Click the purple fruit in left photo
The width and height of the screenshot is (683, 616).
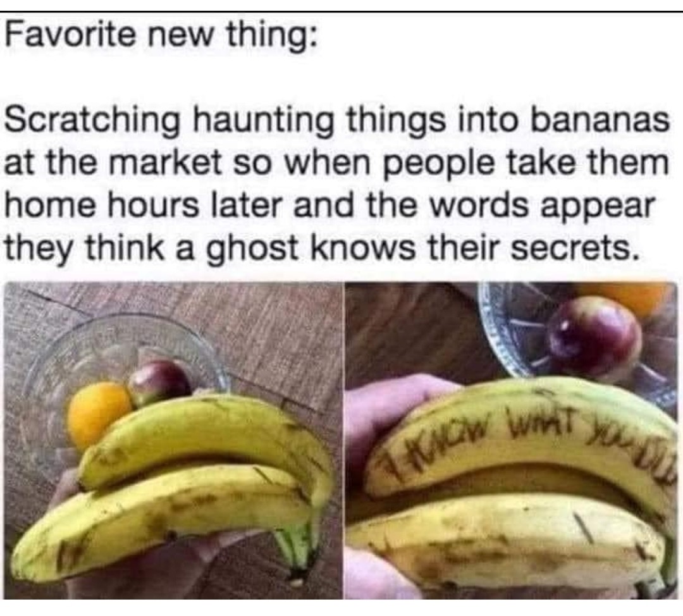click(x=159, y=382)
